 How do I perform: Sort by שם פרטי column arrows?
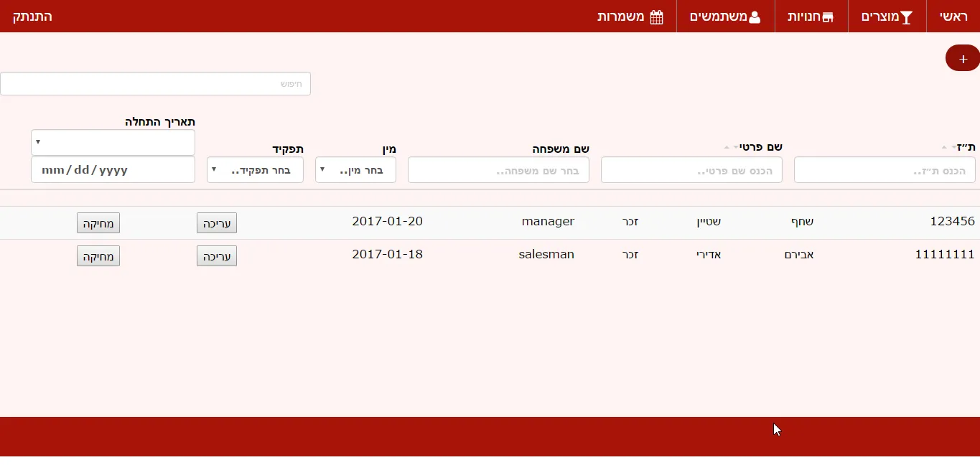tap(731, 147)
